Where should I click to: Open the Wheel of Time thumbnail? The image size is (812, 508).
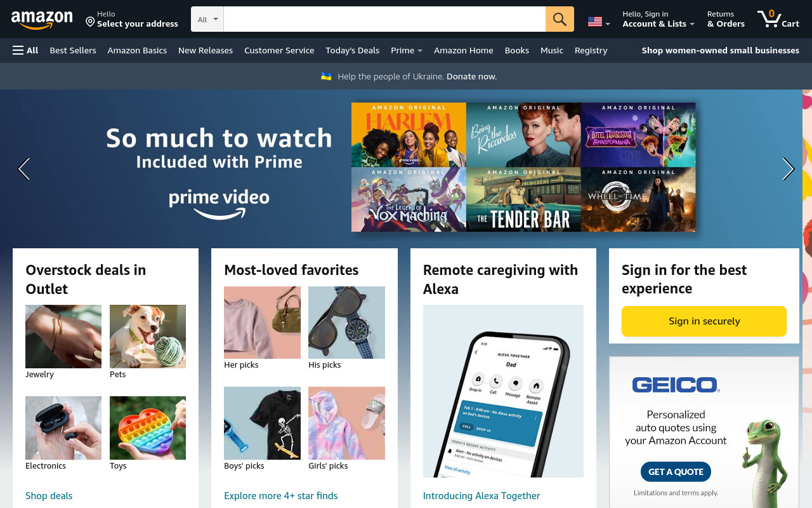point(638,199)
